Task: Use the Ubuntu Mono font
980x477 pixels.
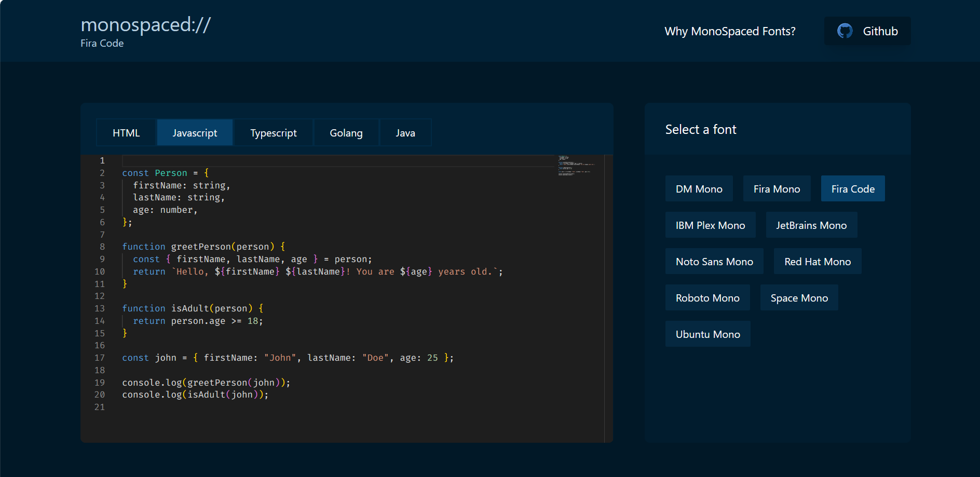Action: click(707, 334)
